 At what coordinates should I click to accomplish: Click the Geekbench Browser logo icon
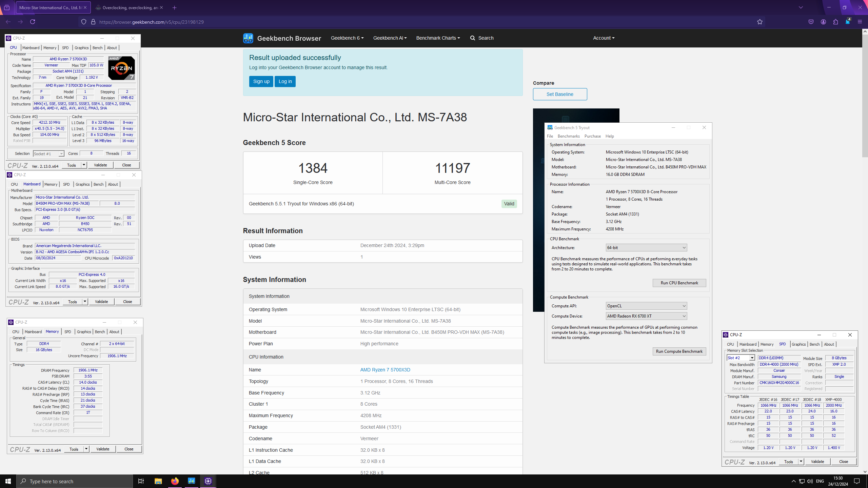[248, 38]
